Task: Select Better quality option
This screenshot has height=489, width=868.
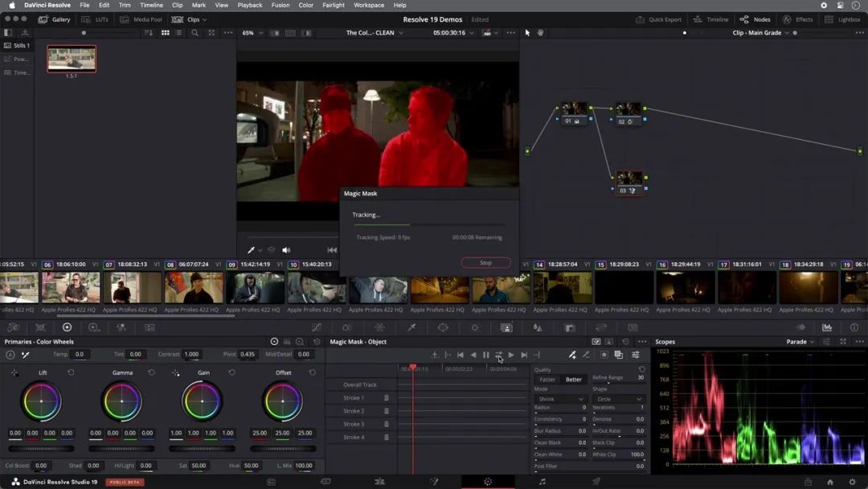Action: (574, 380)
